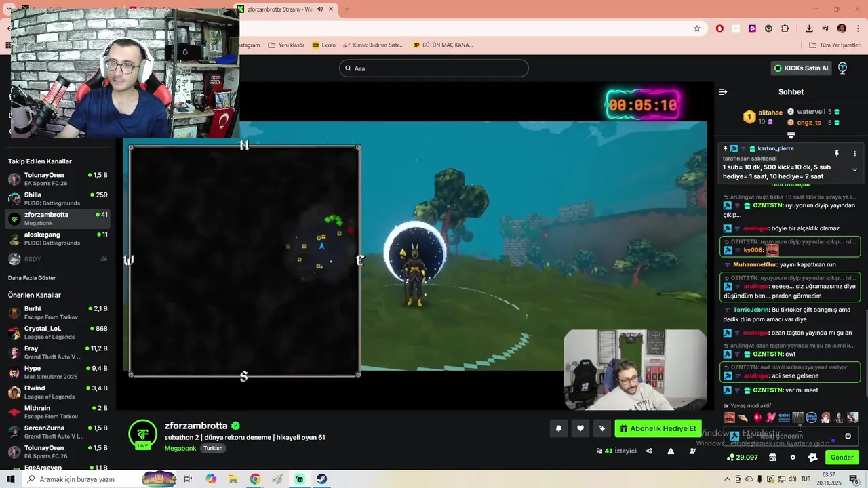Open the chat shop icon
The image size is (868, 488).
[x=772, y=457]
